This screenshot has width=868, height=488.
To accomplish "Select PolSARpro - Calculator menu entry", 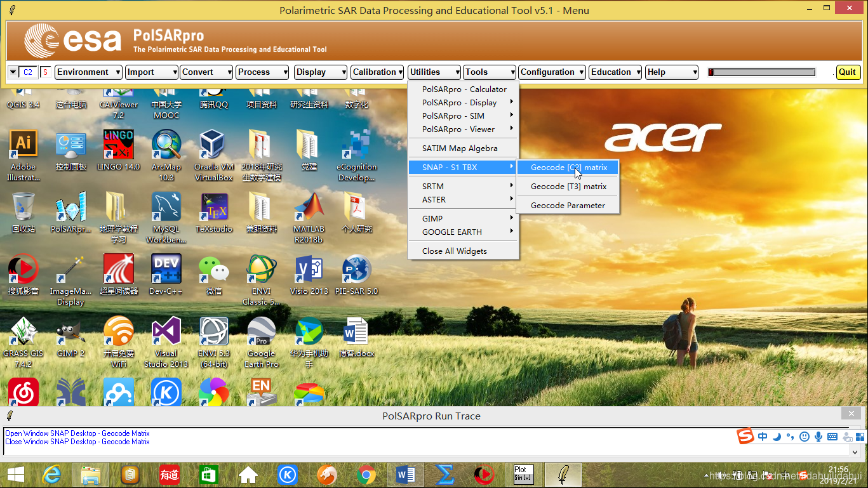I will (464, 89).
